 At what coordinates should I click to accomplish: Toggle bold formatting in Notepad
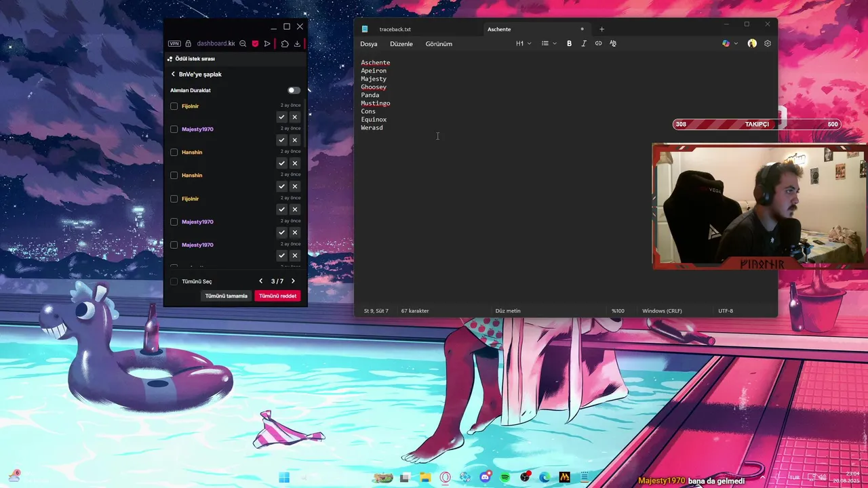[x=569, y=43]
